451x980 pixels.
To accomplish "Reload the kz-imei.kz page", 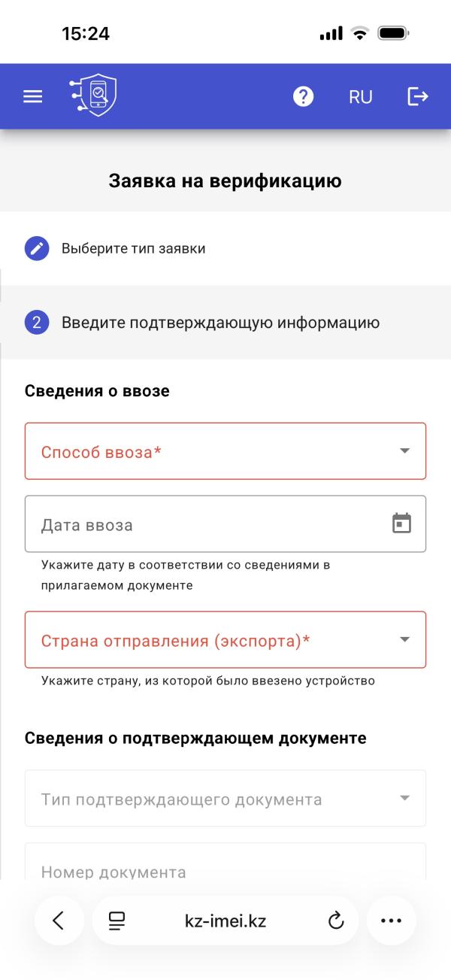I will 335,919.
